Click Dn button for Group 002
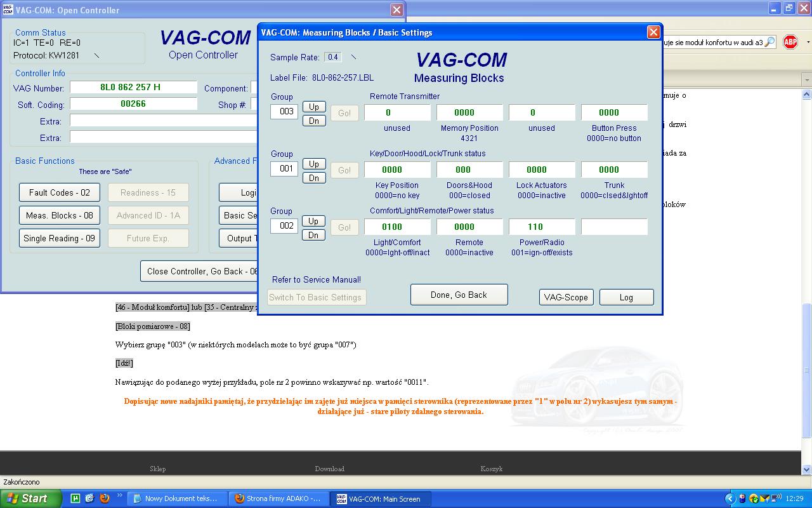Screen dimensions: 812x508 pos(314,235)
